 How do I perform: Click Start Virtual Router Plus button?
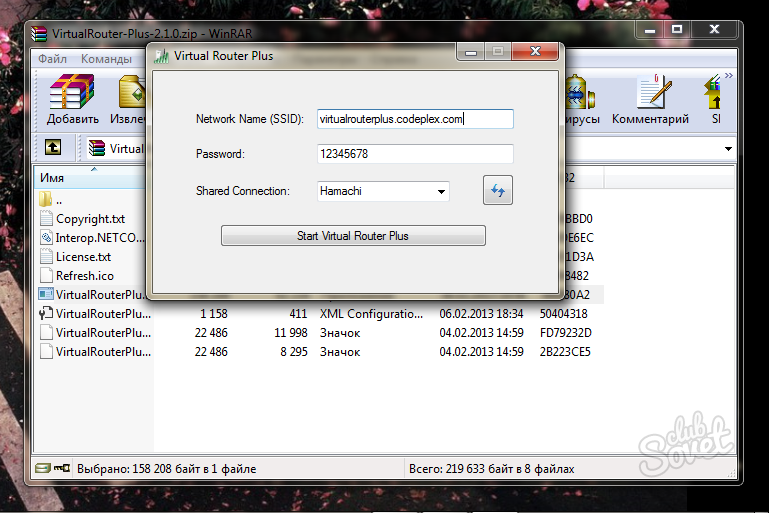[352, 236]
